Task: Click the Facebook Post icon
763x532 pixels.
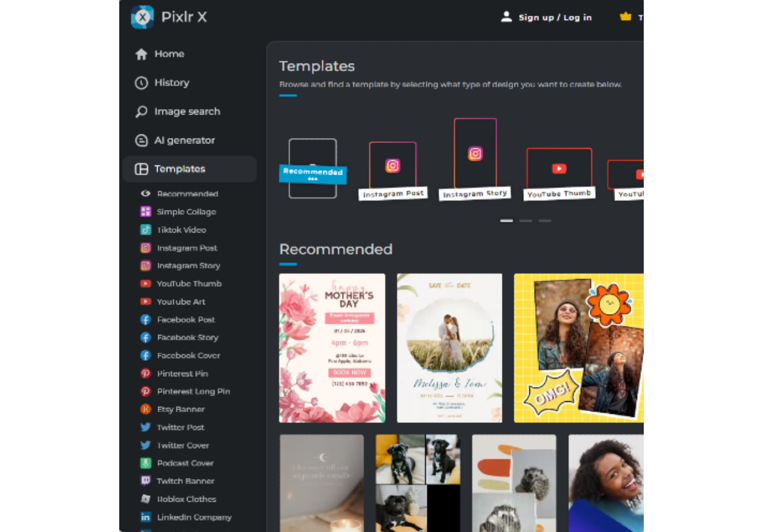Action: (146, 319)
